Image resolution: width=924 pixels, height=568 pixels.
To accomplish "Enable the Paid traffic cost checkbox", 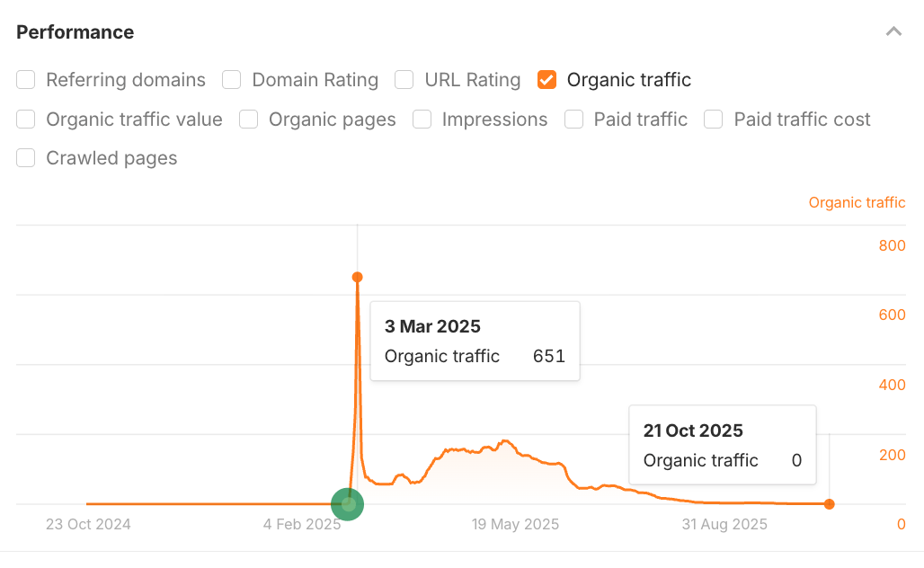I will (713, 119).
